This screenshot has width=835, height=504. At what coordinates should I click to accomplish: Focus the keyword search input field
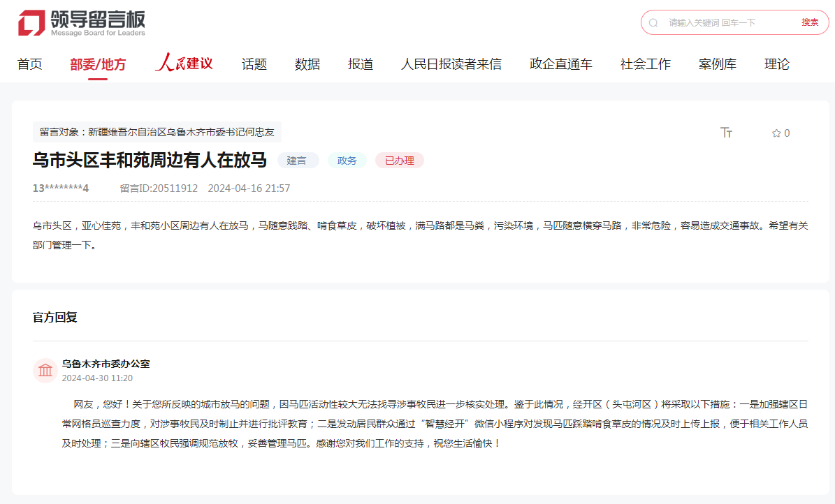click(727, 23)
